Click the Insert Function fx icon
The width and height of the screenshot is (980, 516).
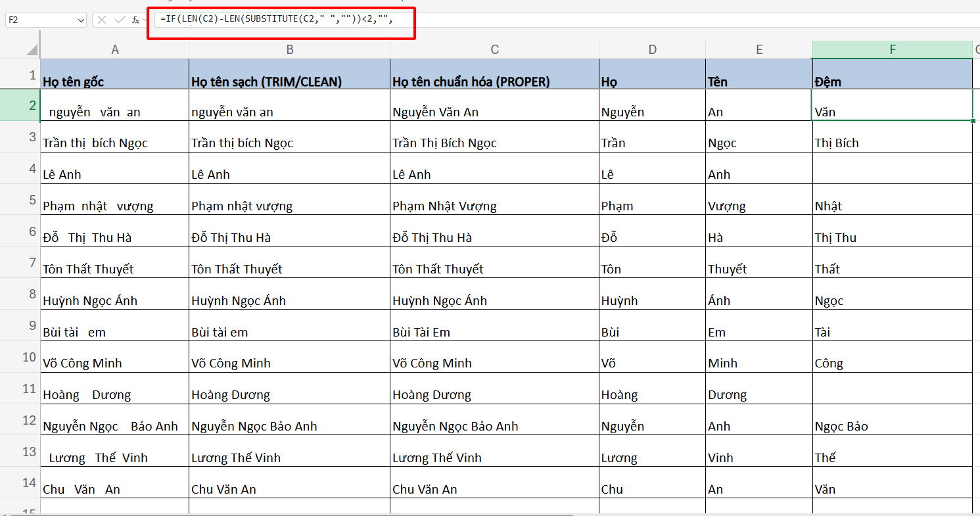click(135, 20)
